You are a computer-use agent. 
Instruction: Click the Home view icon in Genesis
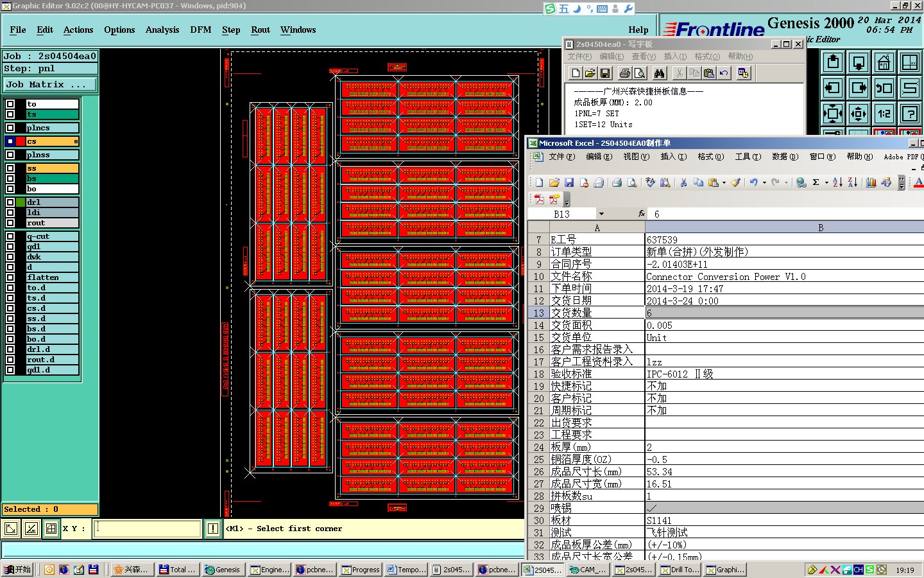pos(884,62)
